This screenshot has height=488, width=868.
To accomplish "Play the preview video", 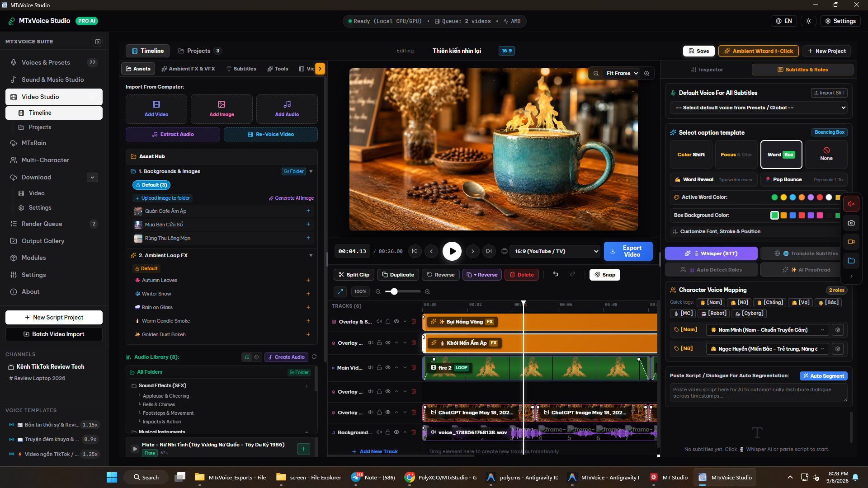I will [x=452, y=251].
